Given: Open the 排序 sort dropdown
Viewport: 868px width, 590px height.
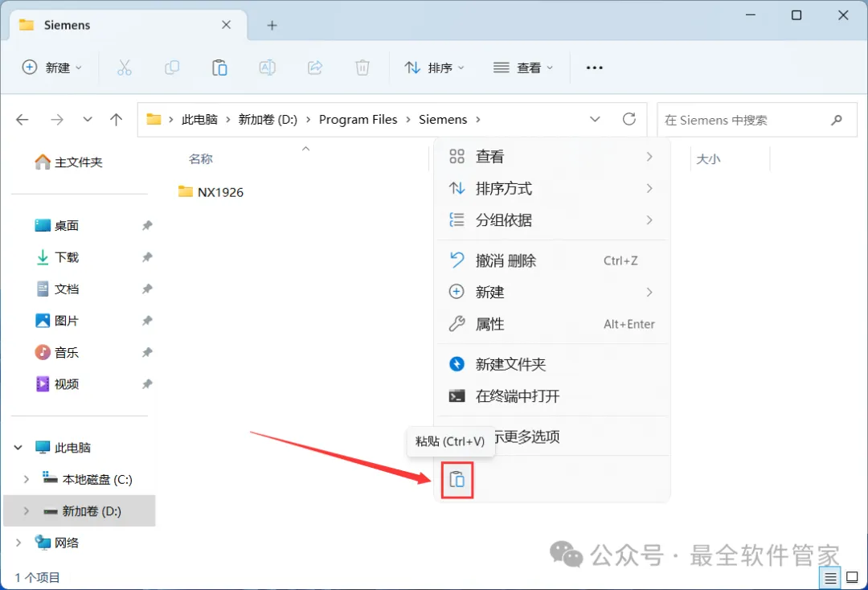Looking at the screenshot, I should click(435, 68).
